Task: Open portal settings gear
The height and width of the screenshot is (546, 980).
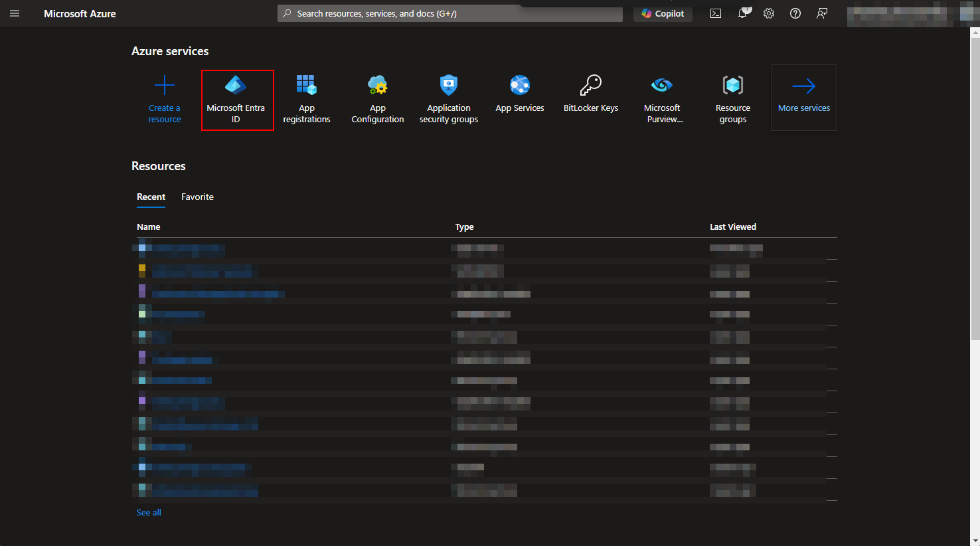Action: pos(769,13)
